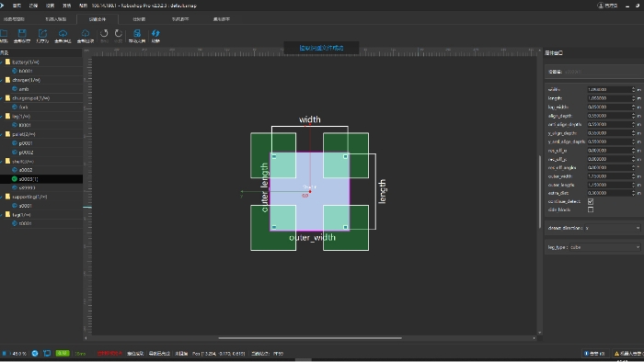Click the cloud download toolbar icon
The height and width of the screenshot is (362, 644).
click(86, 34)
